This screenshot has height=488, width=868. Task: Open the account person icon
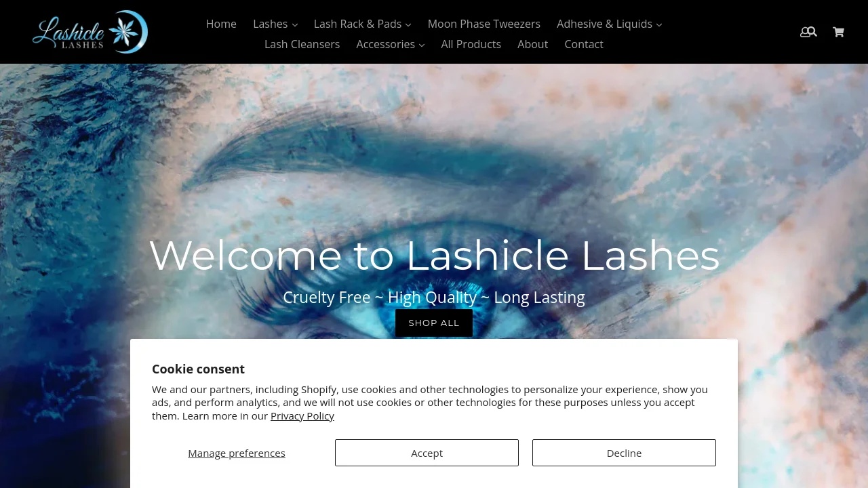pos(804,32)
